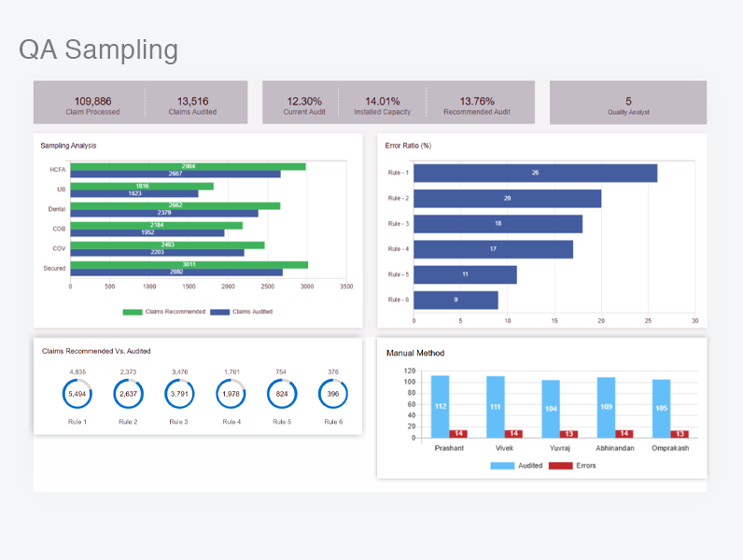
Task: Select the Rule - 3 error bar showing 18
Action: 498,224
